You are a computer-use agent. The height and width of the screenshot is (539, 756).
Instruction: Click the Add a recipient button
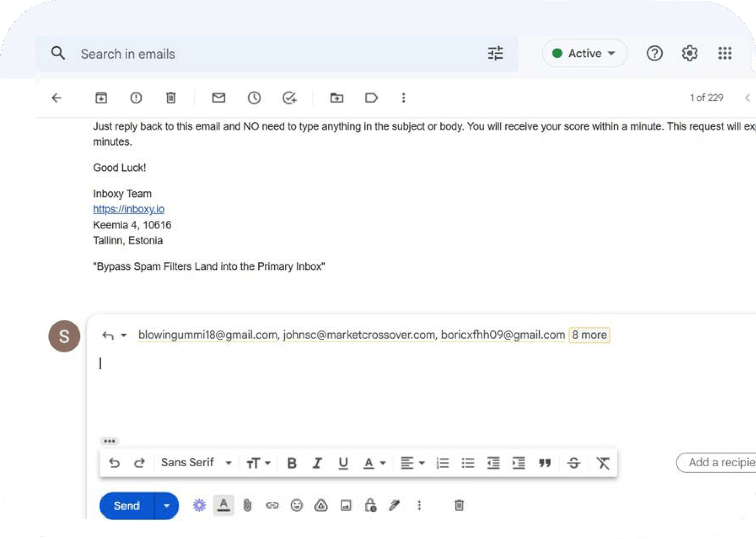click(x=716, y=462)
